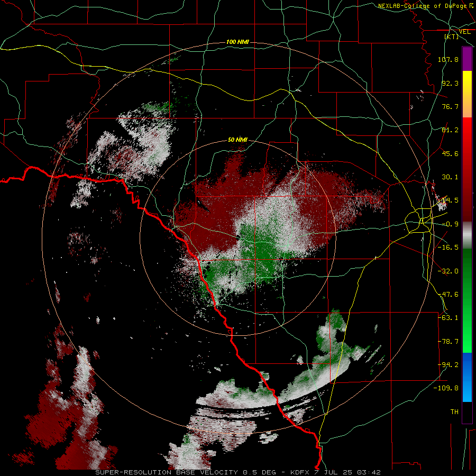Viewport: 476px width, 476px height.
Task: Click the -63.1 legend value
Action: (x=448, y=318)
